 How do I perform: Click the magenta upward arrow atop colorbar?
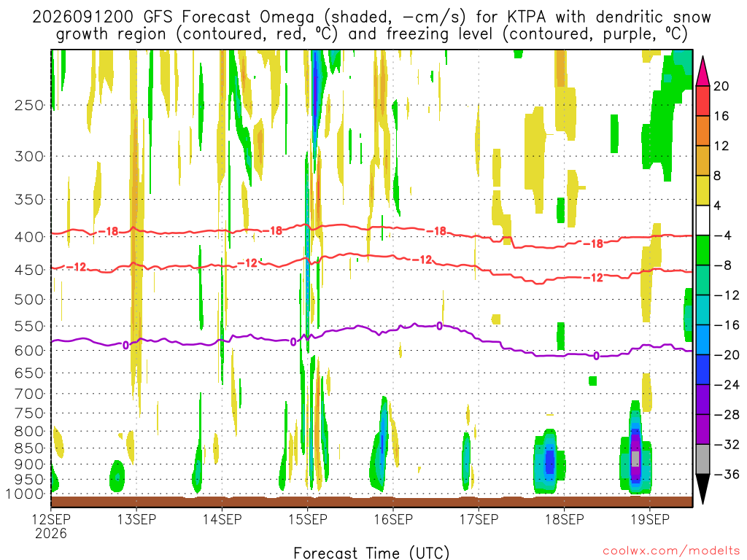[703, 71]
